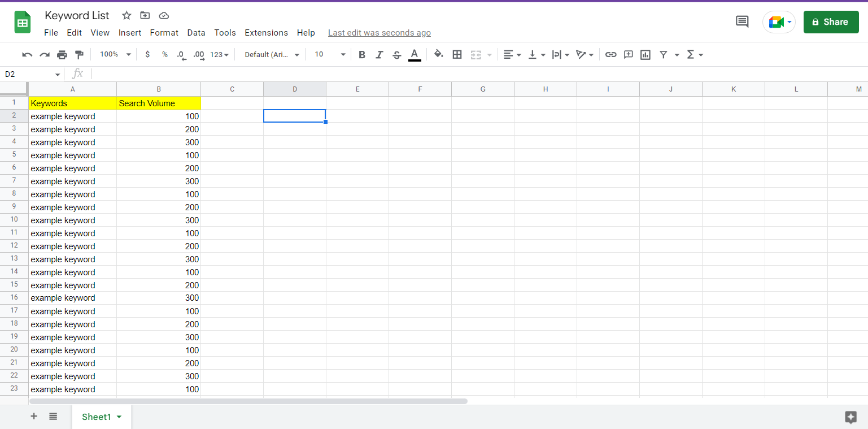Print the spreadsheet using printer icon
The height and width of the screenshot is (429, 868).
[x=62, y=55]
